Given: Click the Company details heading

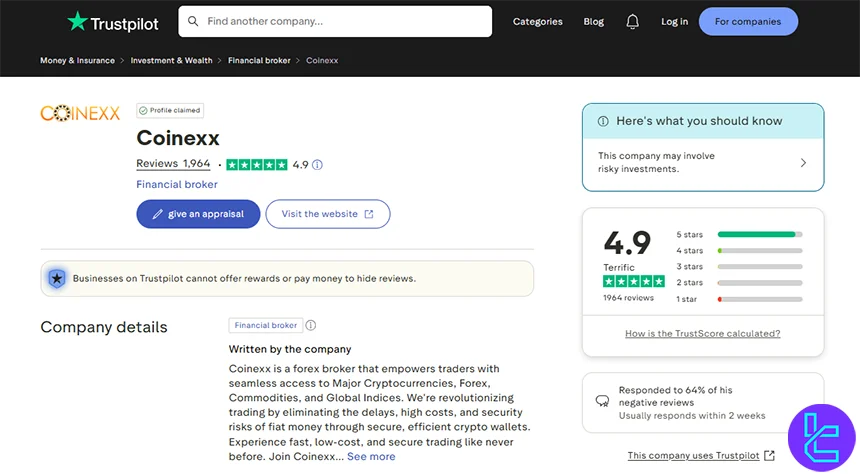Looking at the screenshot, I should pos(104,327).
